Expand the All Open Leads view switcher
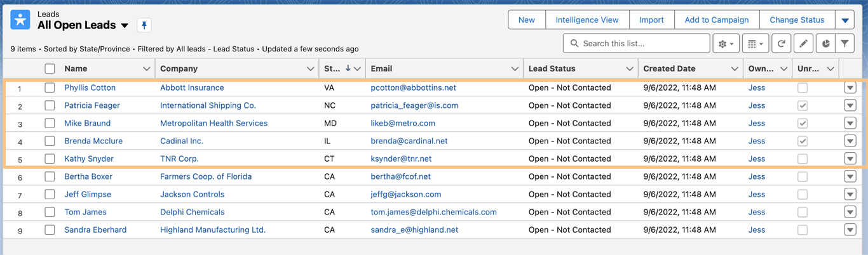The image size is (868, 255). [125, 25]
